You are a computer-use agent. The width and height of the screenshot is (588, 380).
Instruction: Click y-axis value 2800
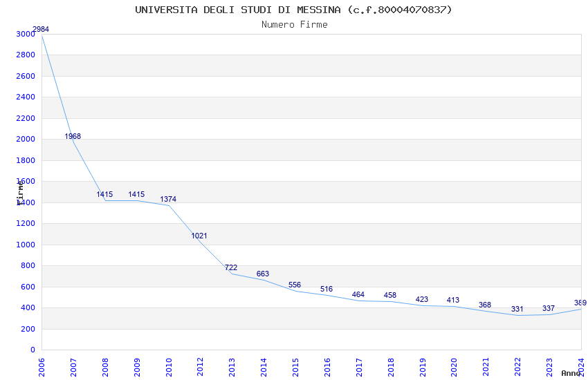(26, 55)
